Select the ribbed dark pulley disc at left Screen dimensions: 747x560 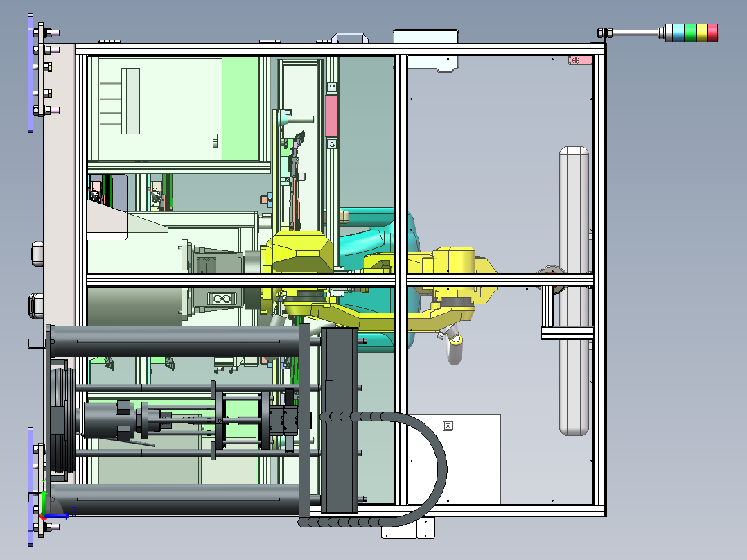62,419
